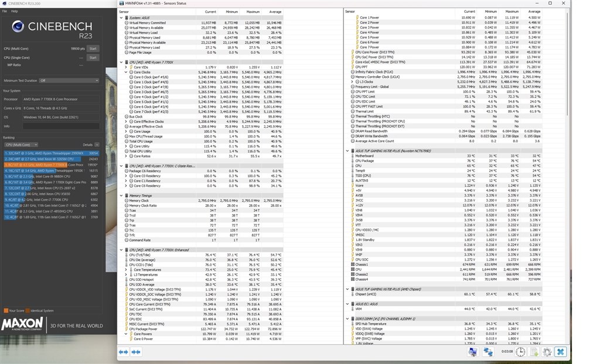Click the Chassis1 fan icon
The height and width of the screenshot is (364, 600).
[353, 265]
